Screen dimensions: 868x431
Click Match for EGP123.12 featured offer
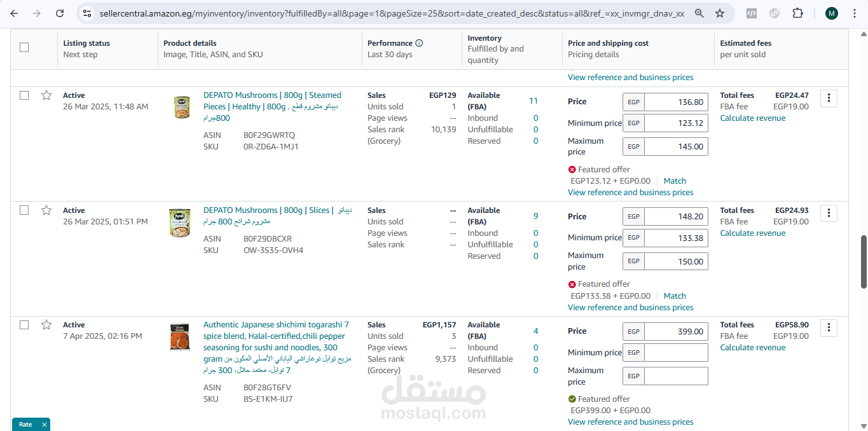675,181
